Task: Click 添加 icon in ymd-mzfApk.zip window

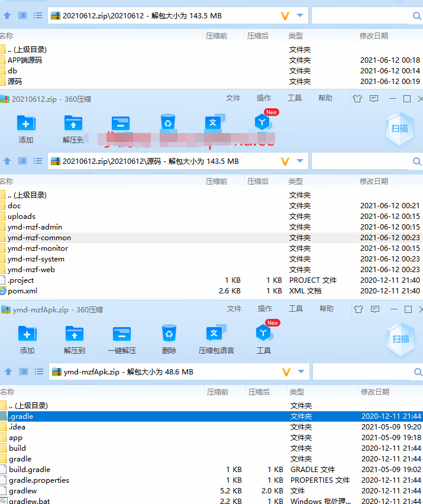Action: pyautogui.click(x=27, y=334)
